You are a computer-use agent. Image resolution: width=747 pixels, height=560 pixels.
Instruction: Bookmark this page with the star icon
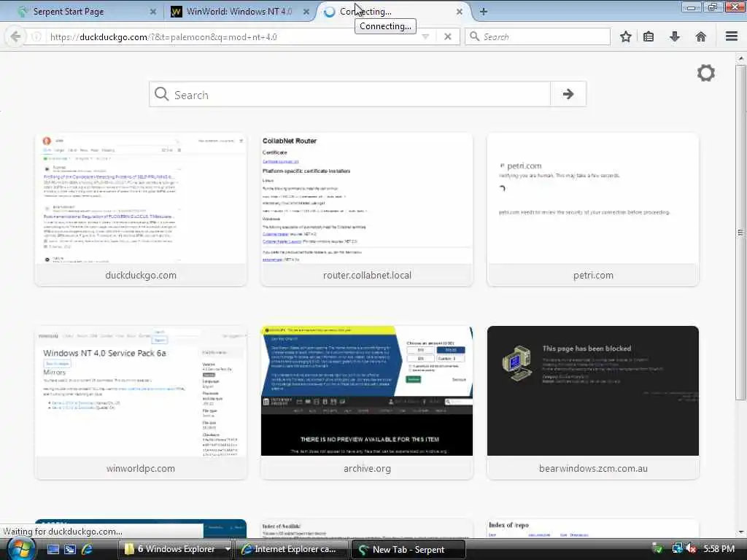pyautogui.click(x=625, y=36)
